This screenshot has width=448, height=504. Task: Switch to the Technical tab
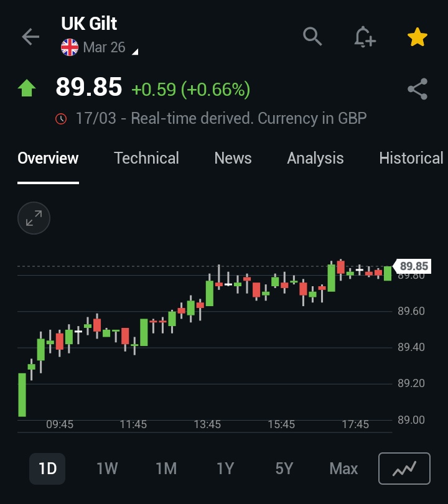coord(147,158)
